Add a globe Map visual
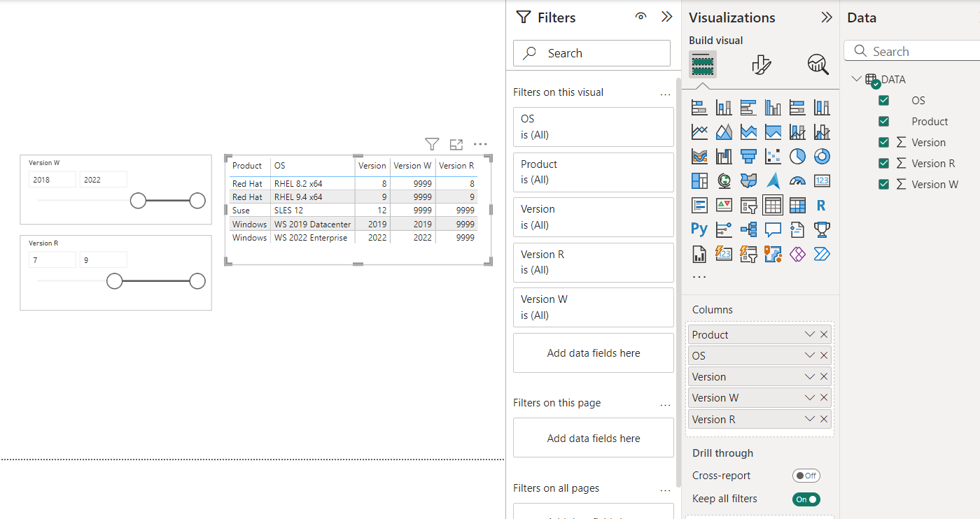The width and height of the screenshot is (980, 519). pyautogui.click(x=724, y=180)
